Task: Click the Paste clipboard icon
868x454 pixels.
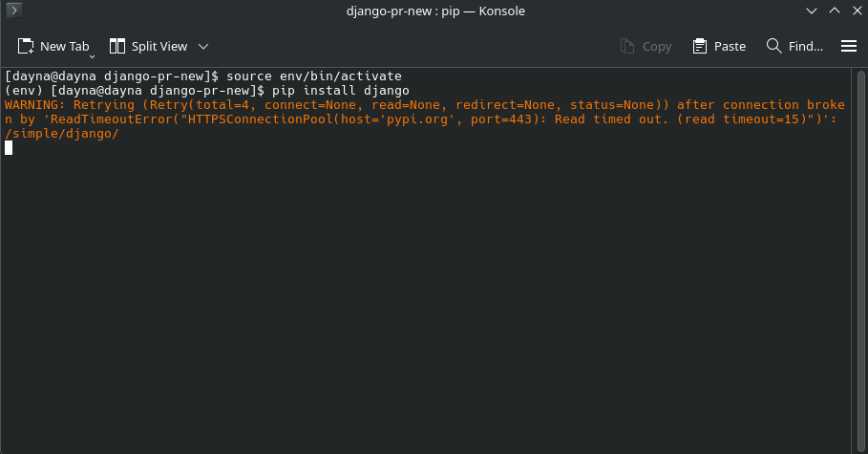Action: pos(700,46)
